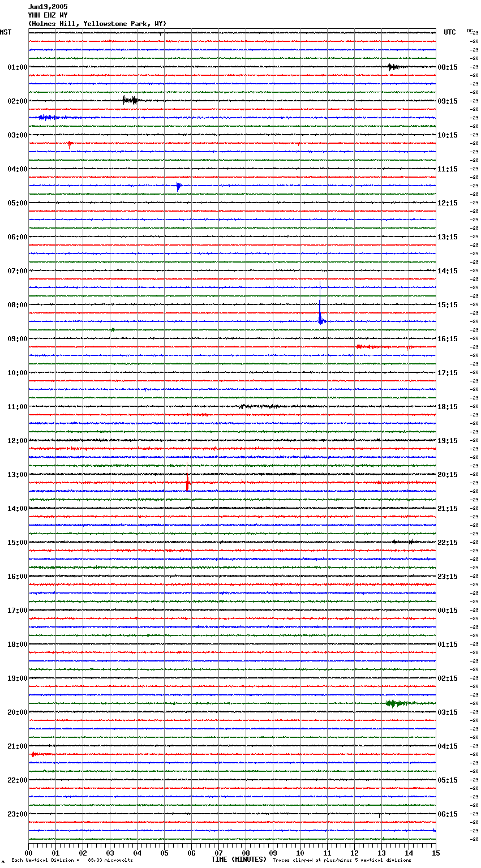Screen dimensions: 481x868
Task: Click the Each Vertical Division scale note
Action: point(72,860)
